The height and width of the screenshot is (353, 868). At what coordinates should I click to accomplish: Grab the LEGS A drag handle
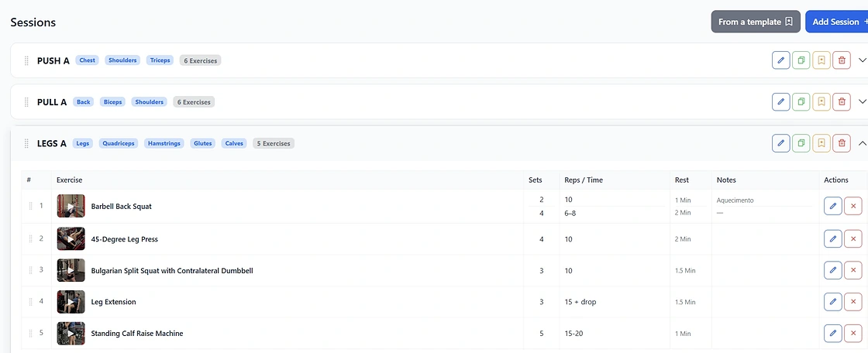click(26, 144)
